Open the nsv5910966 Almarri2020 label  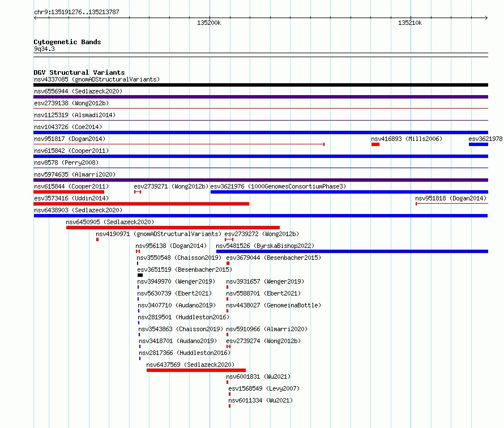[x=267, y=329]
